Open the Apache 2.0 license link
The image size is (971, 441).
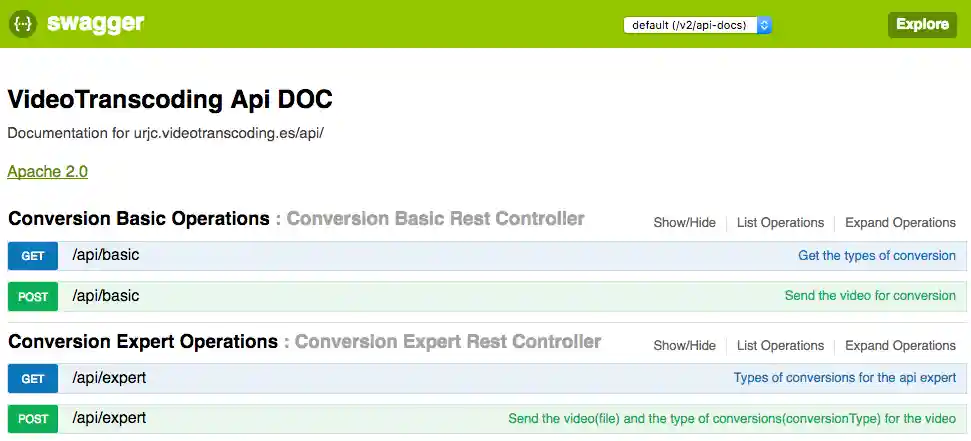pyautogui.click(x=47, y=172)
